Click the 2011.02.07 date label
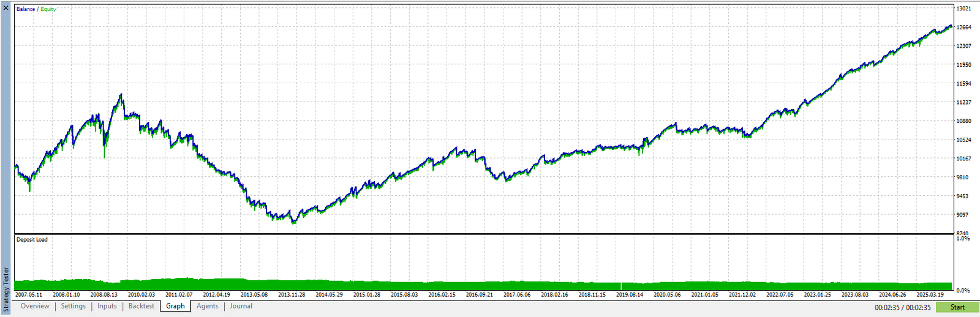Viewport: 980px width, 317px height. [179, 294]
